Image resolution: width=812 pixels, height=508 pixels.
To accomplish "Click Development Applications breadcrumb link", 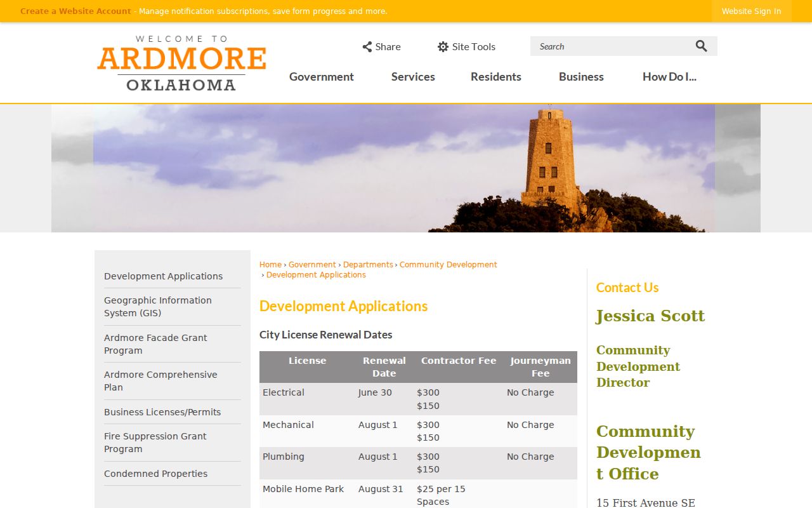I will pyautogui.click(x=316, y=275).
